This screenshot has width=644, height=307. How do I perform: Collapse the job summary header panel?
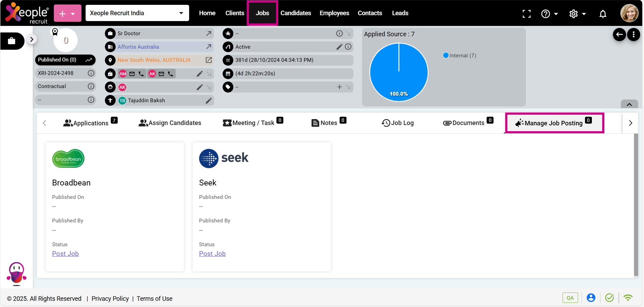click(629, 104)
